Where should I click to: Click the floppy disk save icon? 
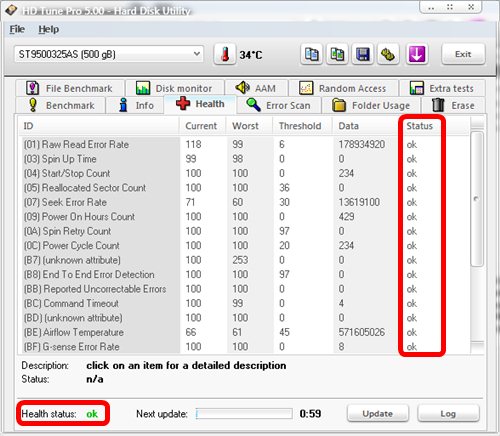point(363,54)
